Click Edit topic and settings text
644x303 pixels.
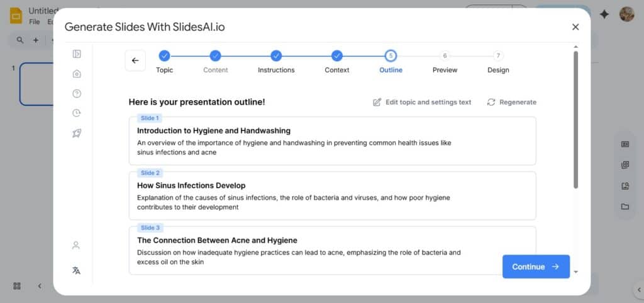(x=422, y=102)
